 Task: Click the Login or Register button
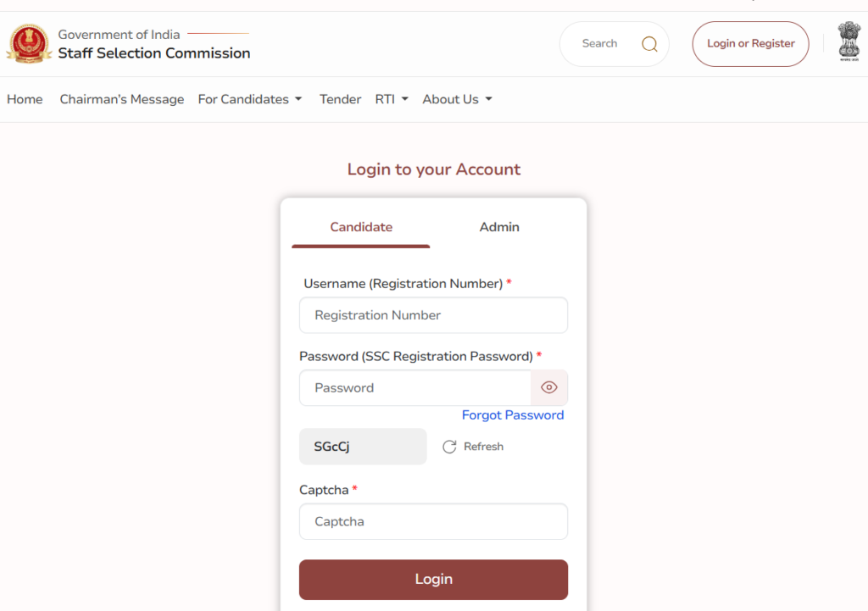(749, 42)
